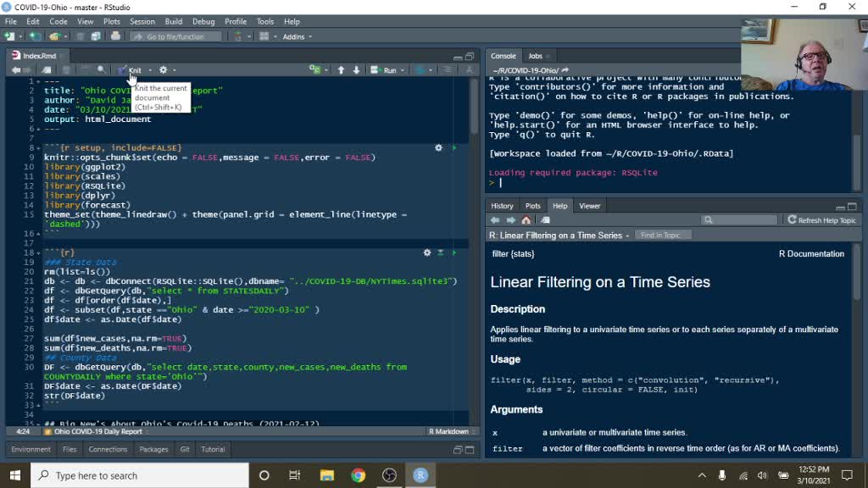Open the Session menu
The height and width of the screenshot is (488, 868).
[x=142, y=21]
